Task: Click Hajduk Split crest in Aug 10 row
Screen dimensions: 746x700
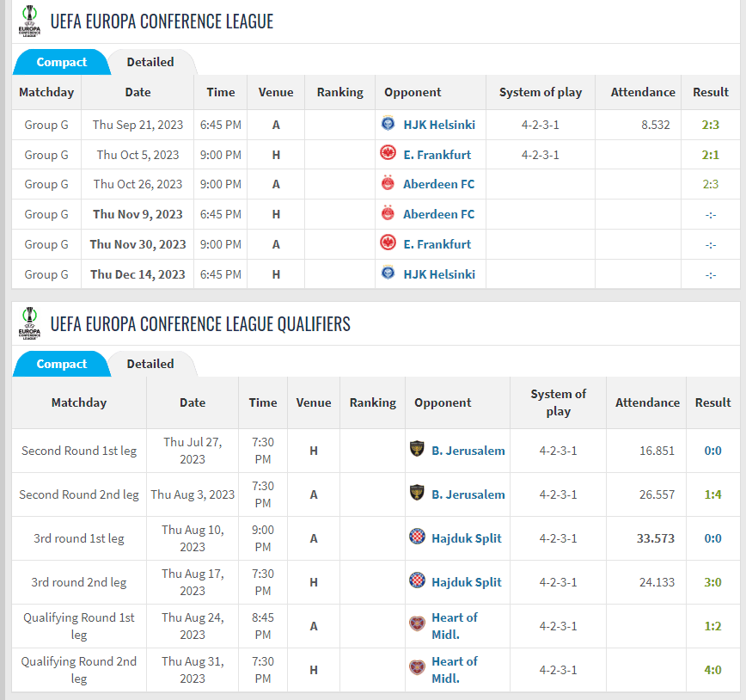Action: [x=418, y=538]
